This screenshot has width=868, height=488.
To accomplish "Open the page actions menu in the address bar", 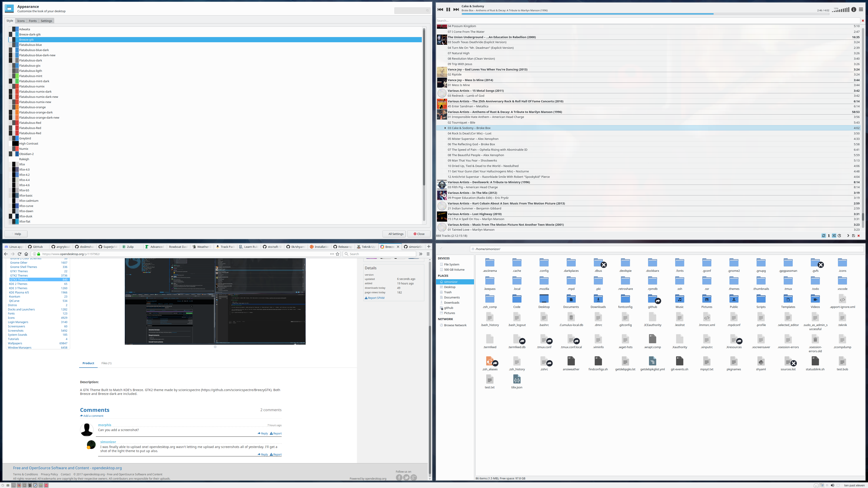I will 332,253.
